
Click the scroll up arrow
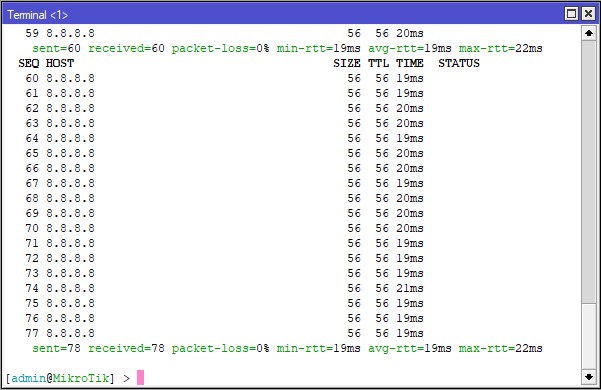click(589, 33)
